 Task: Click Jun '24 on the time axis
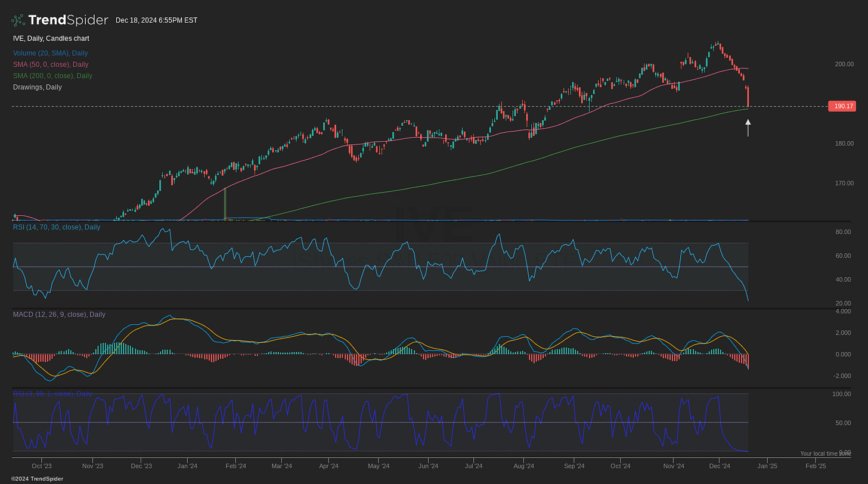[x=428, y=466]
